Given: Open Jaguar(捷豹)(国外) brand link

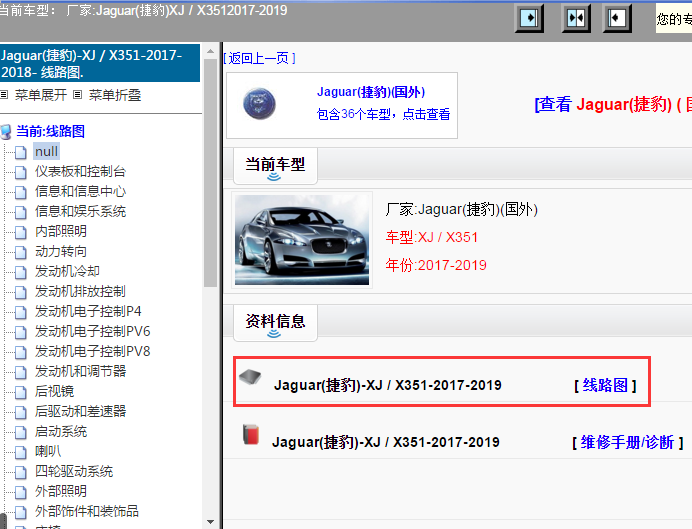Looking at the screenshot, I should click(371, 92).
